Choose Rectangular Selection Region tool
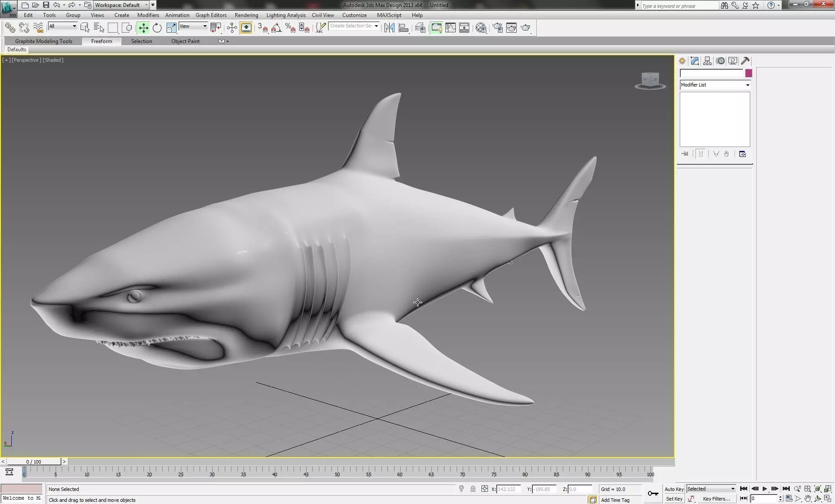This screenshot has height=504, width=835. 113,28
